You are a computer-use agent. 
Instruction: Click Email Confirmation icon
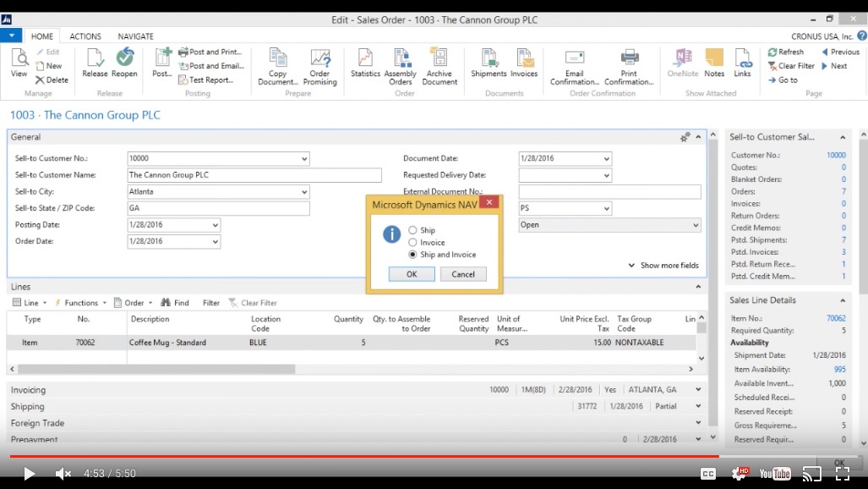point(575,67)
